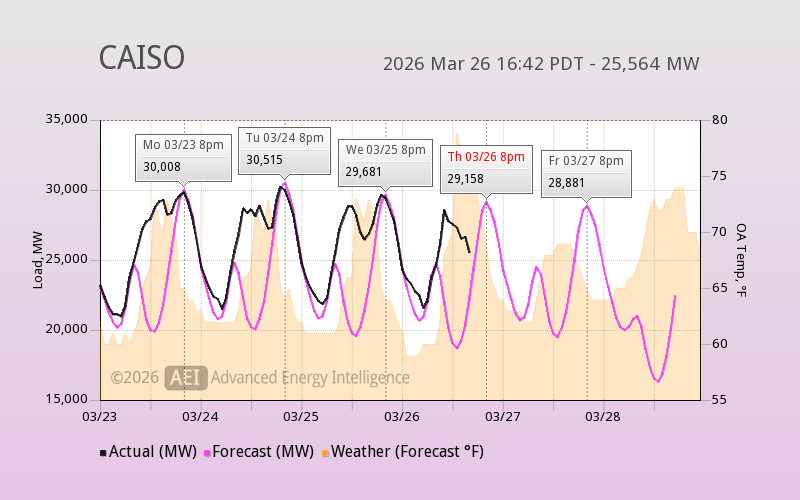
Task: Toggle the Actual (MW) legend label
Action: pyautogui.click(x=152, y=452)
